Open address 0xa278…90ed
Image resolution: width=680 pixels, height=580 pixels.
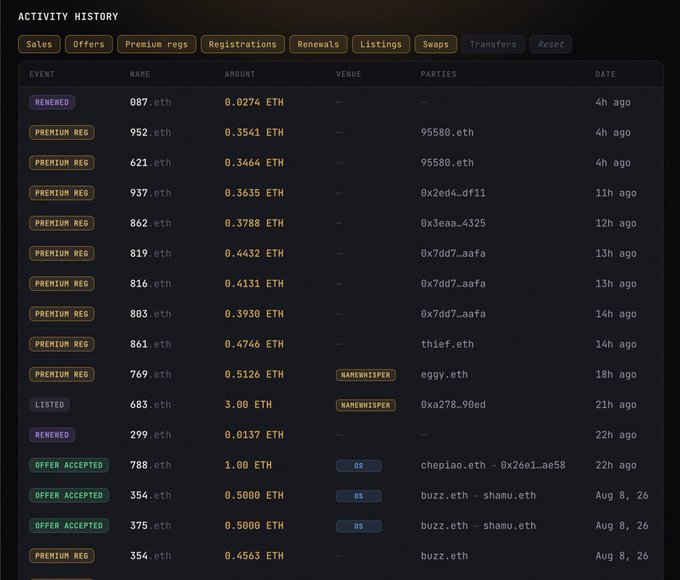tap(453, 405)
